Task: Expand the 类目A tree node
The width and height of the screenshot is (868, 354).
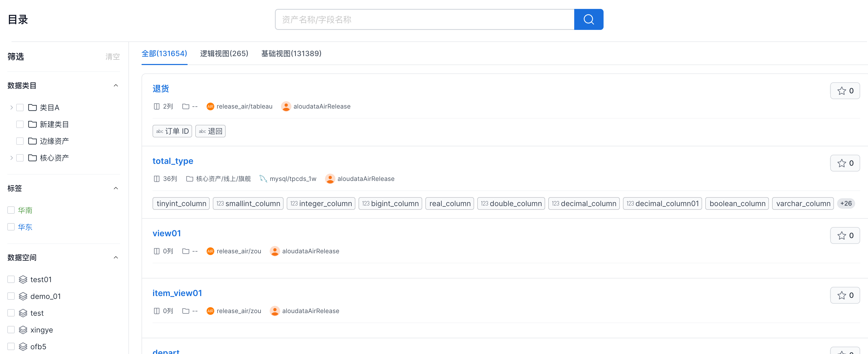Action: tap(12, 108)
